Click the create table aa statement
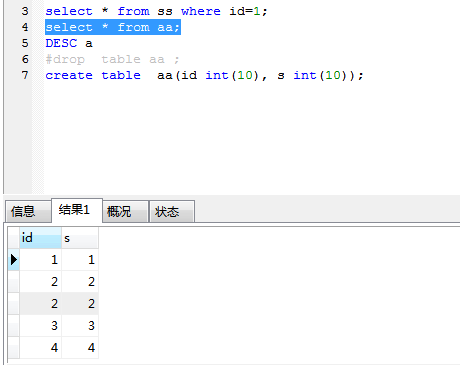Viewport: 460px width, 365px height. (204, 75)
